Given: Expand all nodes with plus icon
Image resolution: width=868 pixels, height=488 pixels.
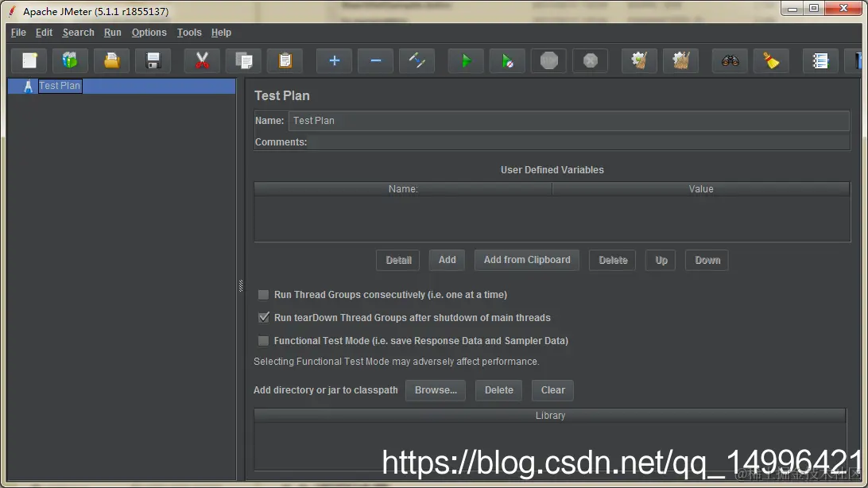Looking at the screenshot, I should [x=334, y=60].
